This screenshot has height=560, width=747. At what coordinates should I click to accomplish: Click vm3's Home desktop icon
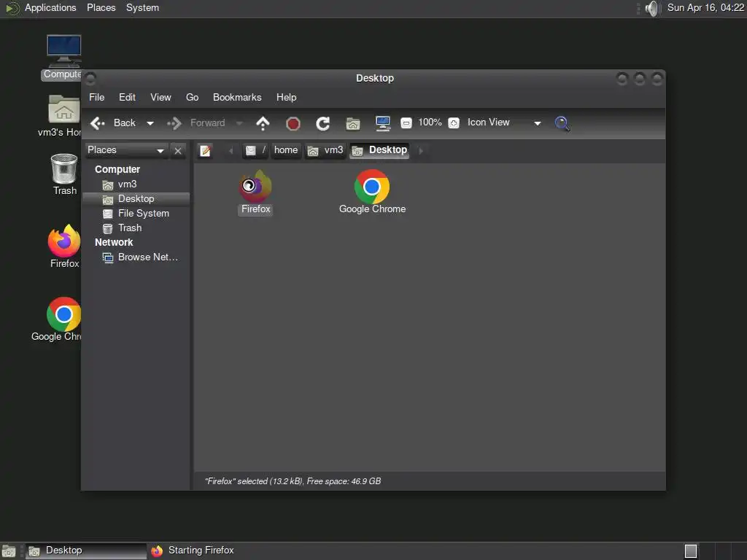[x=60, y=116]
